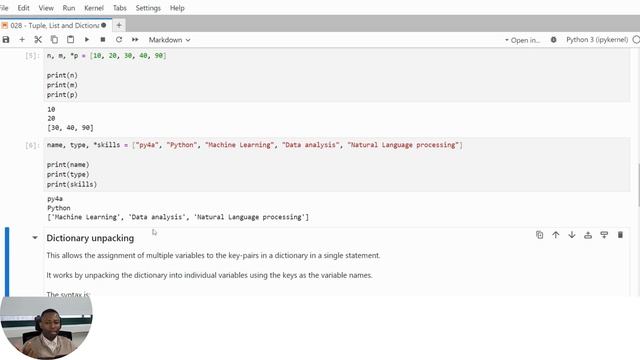Collapse the Dictionary unpacking heading section
Viewport: 640px width, 360px height.
click(x=35, y=238)
